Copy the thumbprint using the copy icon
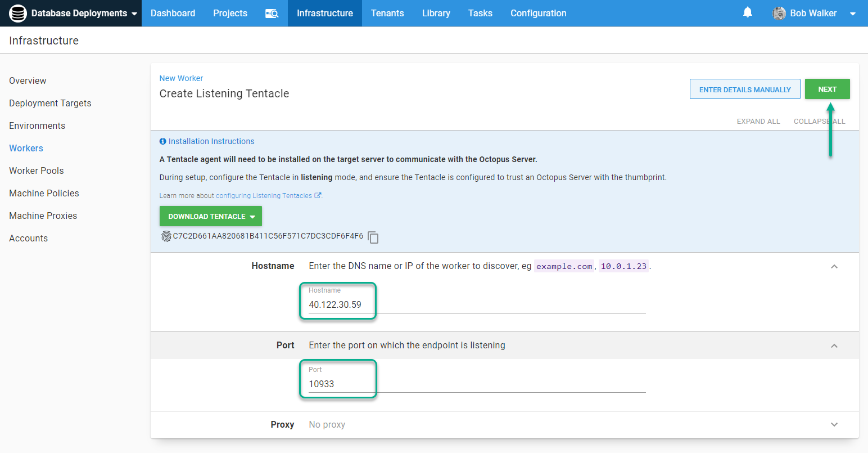This screenshot has width=868, height=453. click(373, 237)
